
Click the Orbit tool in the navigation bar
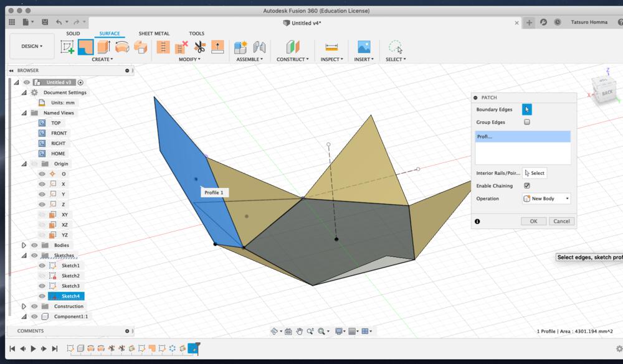tap(274, 330)
